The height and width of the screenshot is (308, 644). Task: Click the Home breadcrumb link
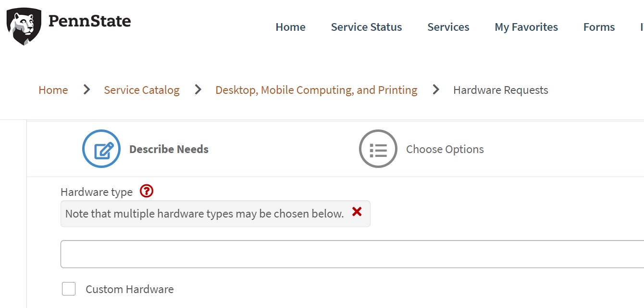click(53, 90)
